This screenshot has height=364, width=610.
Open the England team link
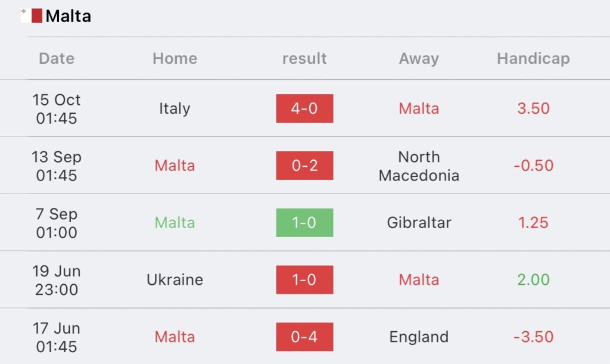click(419, 337)
